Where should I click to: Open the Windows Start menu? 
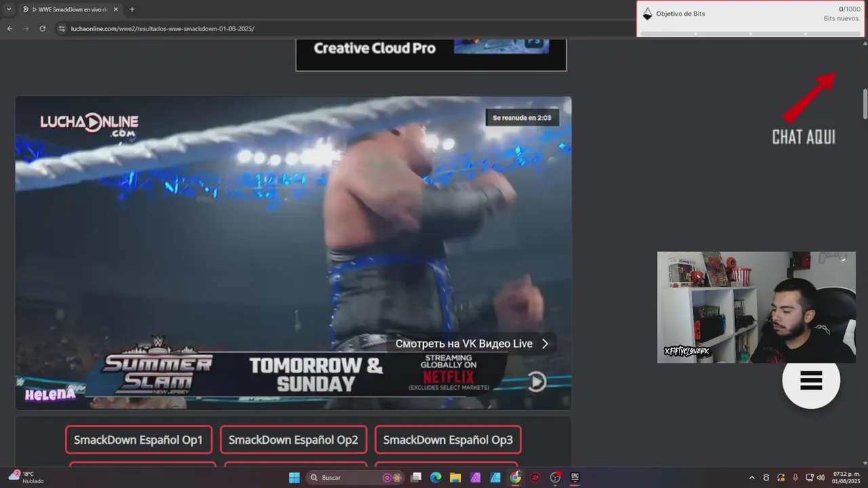coord(294,478)
